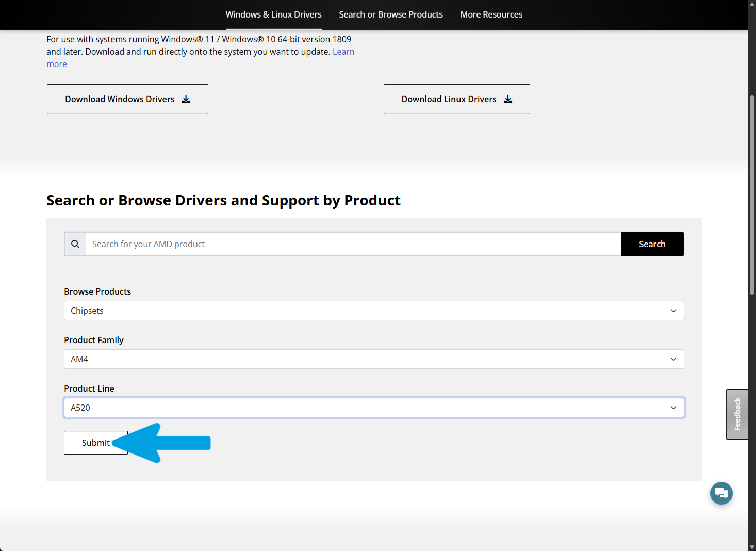Click download arrow icon on Linux Drivers
This screenshot has height=551, width=756.
tap(508, 99)
